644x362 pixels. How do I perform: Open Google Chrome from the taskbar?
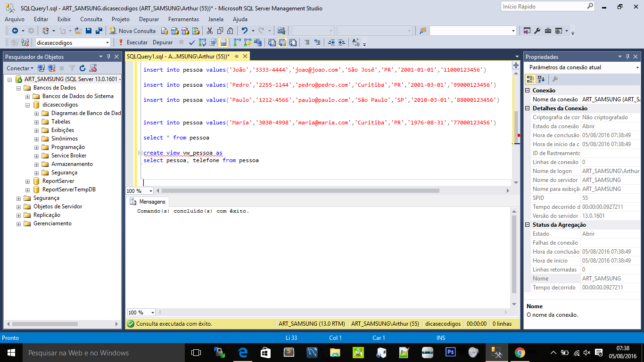click(x=519, y=352)
